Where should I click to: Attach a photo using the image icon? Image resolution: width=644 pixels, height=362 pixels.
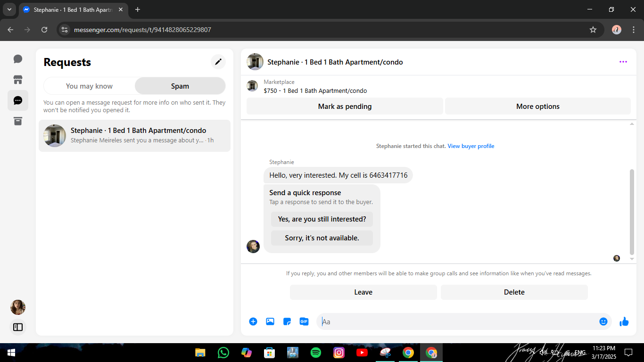(x=270, y=321)
